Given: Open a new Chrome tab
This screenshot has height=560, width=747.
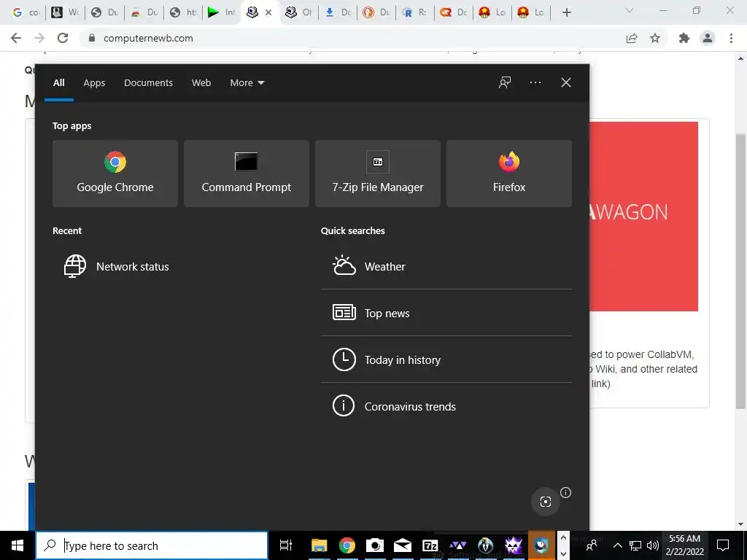Looking at the screenshot, I should point(566,12).
